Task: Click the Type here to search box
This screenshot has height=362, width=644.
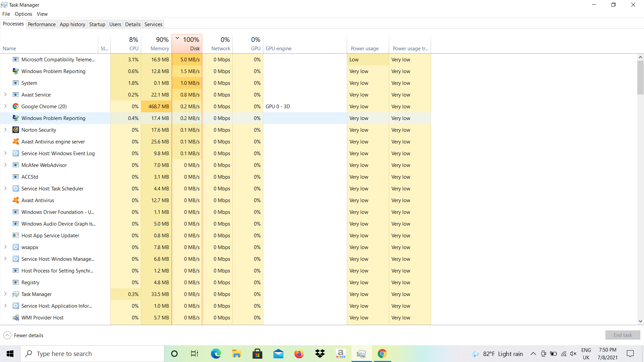Action: [x=92, y=354]
